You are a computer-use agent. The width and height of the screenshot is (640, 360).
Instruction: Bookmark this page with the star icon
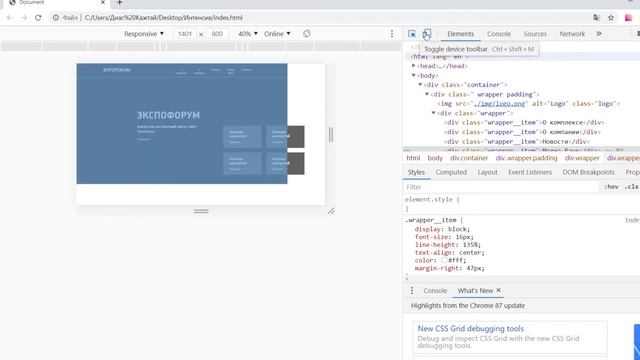coord(611,18)
